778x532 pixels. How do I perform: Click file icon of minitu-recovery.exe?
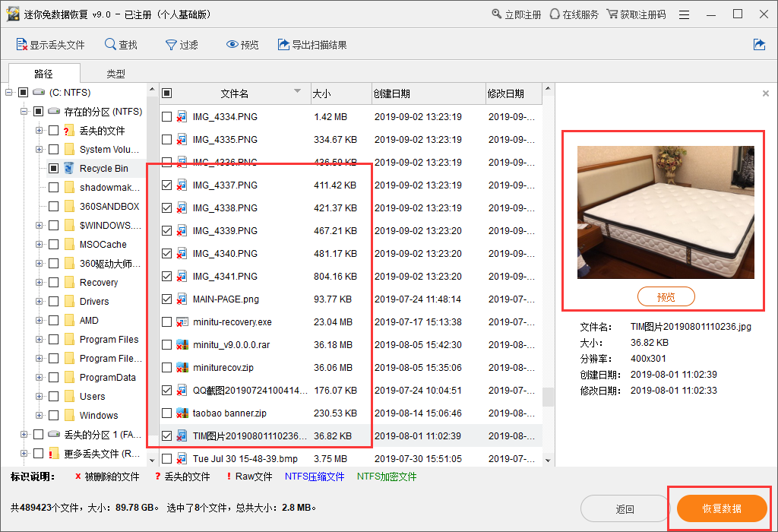[x=182, y=322]
